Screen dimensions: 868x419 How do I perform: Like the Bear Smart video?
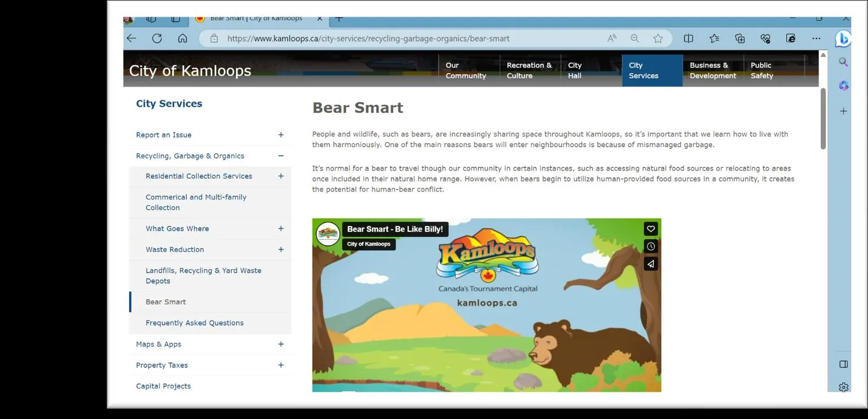click(x=650, y=229)
